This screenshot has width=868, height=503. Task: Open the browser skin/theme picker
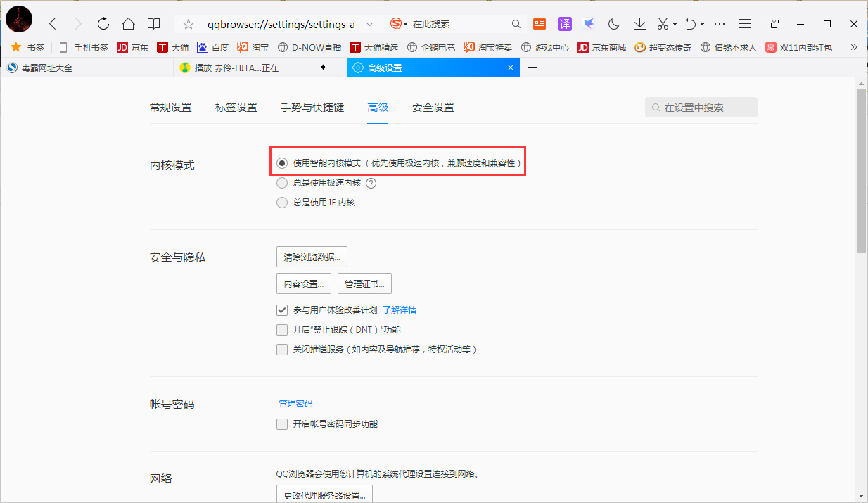click(774, 23)
